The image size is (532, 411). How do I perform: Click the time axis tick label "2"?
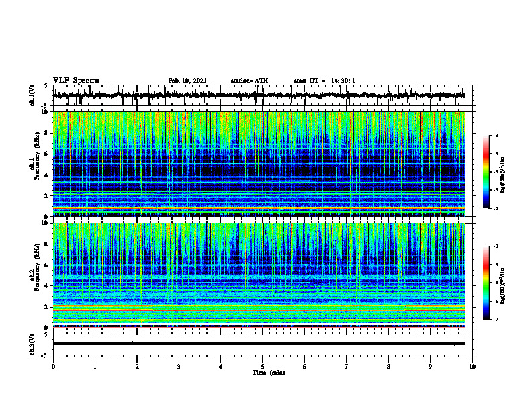tap(137, 367)
